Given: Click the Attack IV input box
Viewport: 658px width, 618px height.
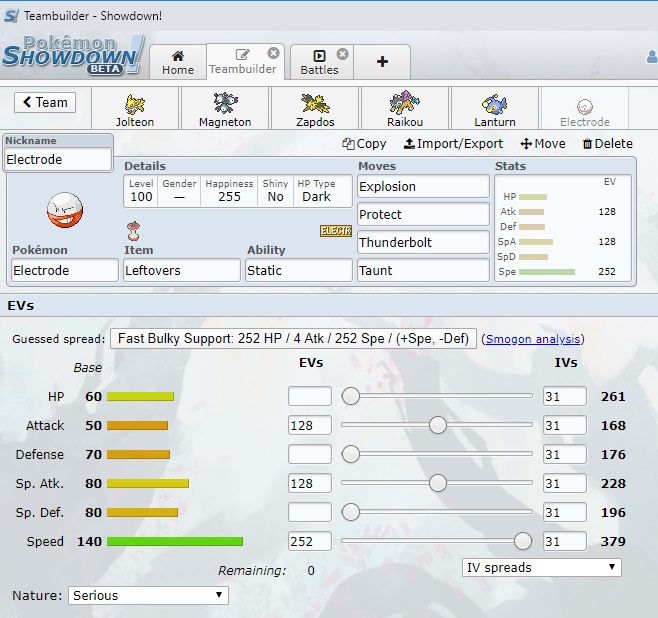Looking at the screenshot, I should 565,425.
